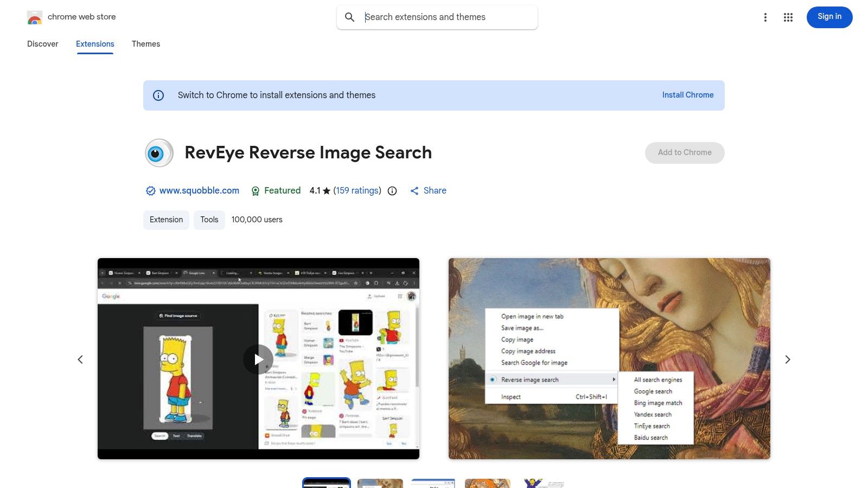
Task: Click the Switch to Chrome banner text
Action: (277, 95)
